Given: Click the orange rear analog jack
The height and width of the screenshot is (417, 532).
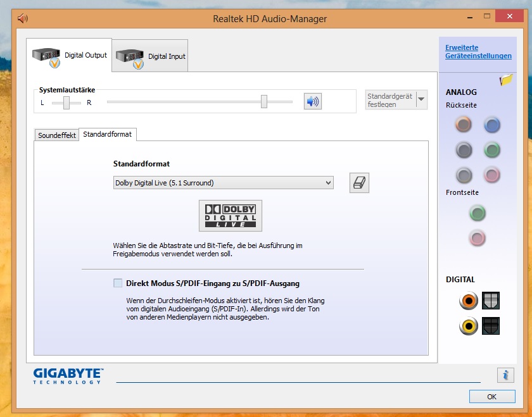Looking at the screenshot, I should click(x=464, y=125).
